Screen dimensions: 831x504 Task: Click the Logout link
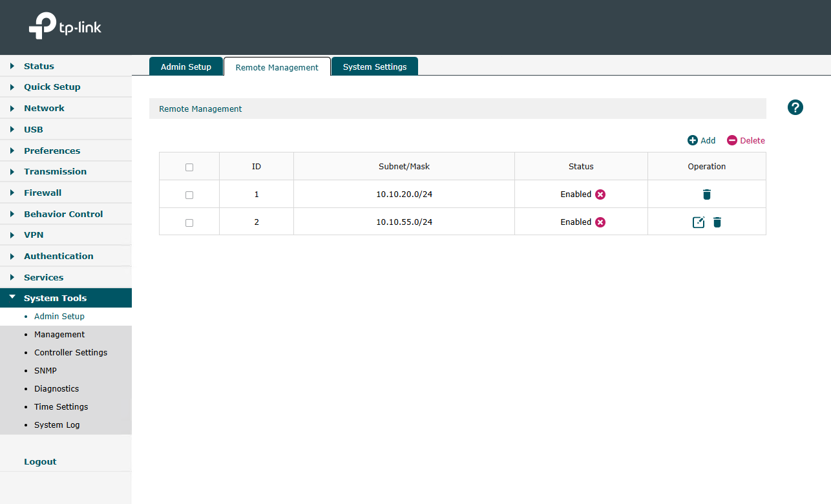pos(40,461)
